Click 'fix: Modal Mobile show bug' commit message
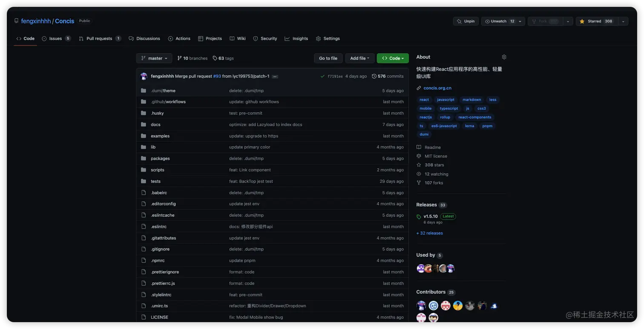 (x=256, y=317)
